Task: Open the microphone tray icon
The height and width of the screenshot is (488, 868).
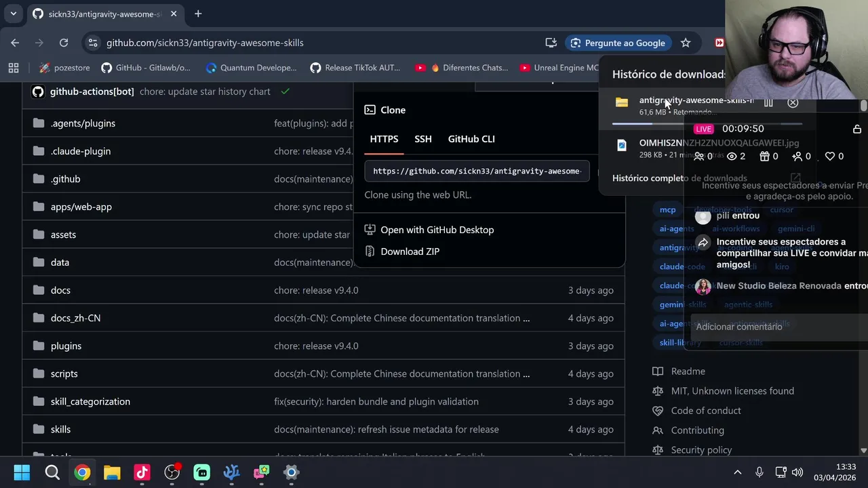Action: click(x=759, y=472)
